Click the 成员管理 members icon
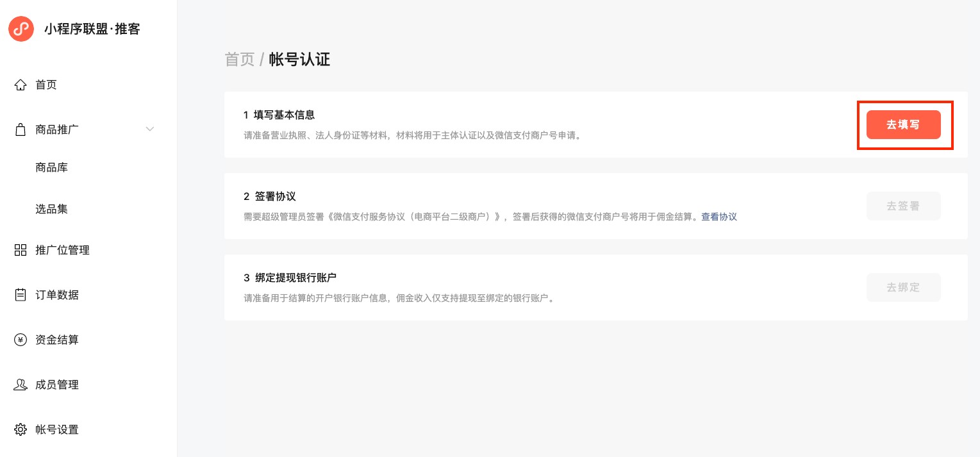 (21, 385)
